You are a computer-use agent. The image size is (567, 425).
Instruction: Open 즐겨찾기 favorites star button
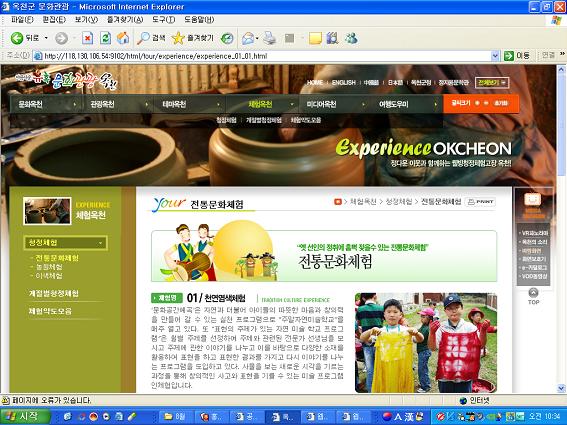coord(193,38)
